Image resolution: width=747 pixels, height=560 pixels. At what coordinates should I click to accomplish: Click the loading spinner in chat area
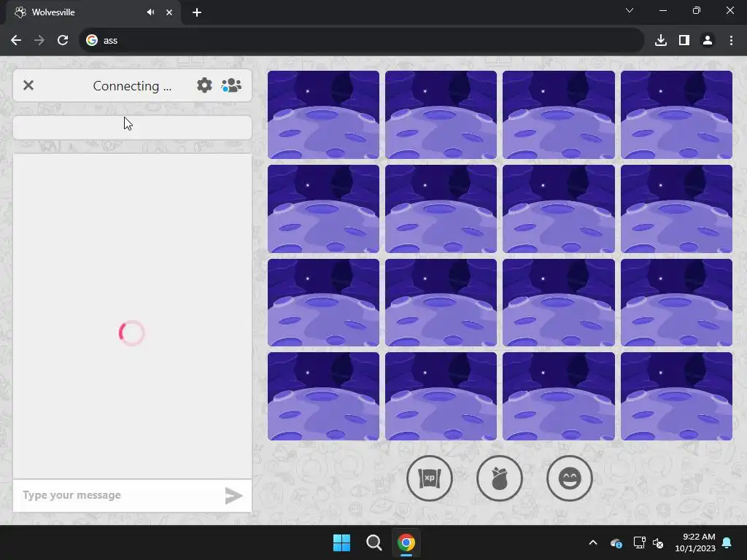(x=132, y=332)
